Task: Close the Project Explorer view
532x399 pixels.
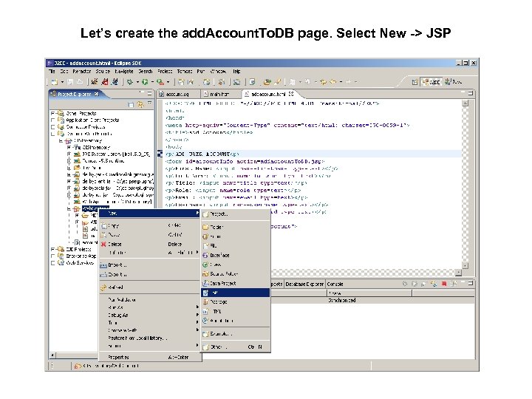Action: pyautogui.click(x=97, y=94)
